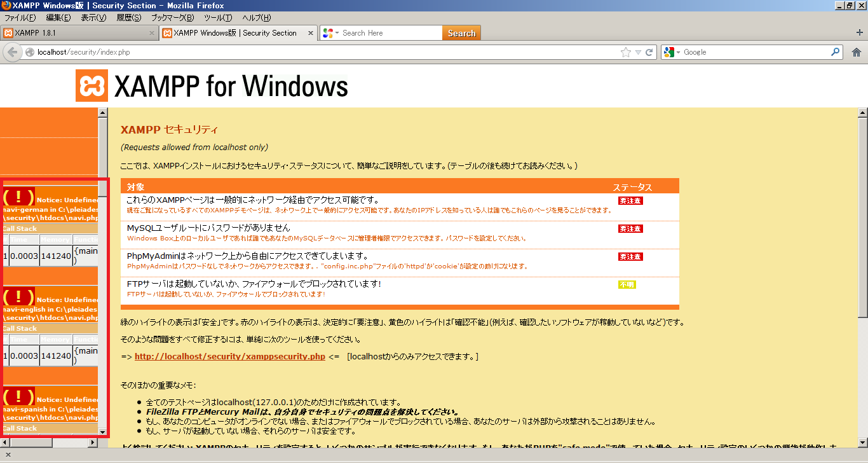Click the 対象 column header

coord(135,187)
